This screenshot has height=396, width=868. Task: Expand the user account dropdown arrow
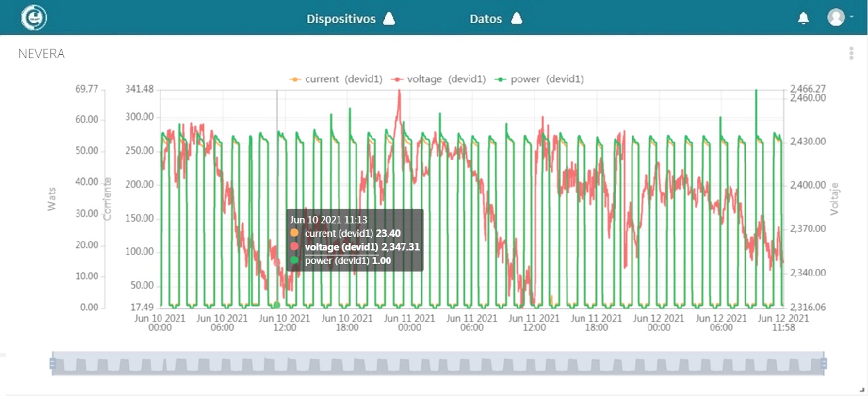851,17
